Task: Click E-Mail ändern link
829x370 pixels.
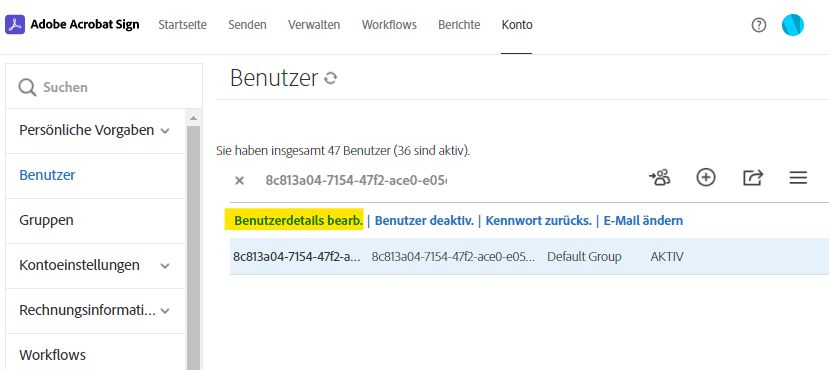Action: pyautogui.click(x=643, y=220)
